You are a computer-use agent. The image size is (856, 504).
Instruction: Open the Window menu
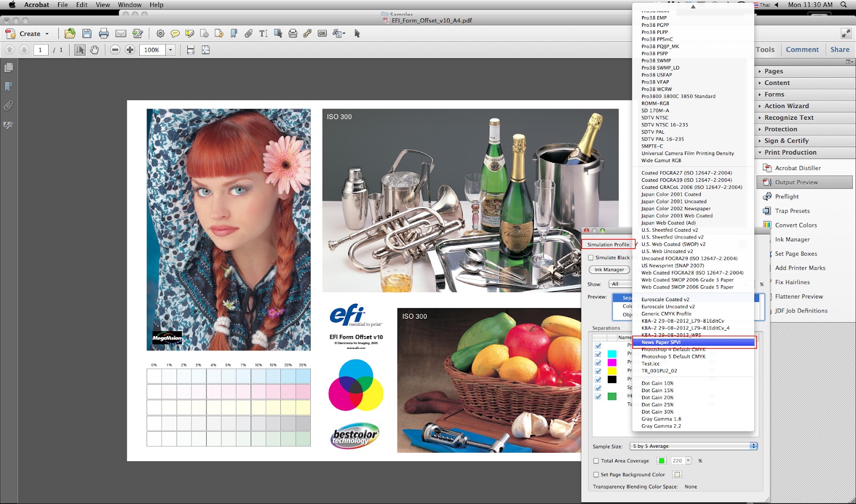tap(129, 4)
